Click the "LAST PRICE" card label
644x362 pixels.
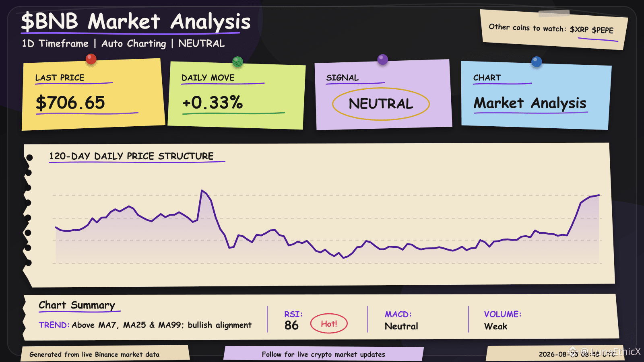click(60, 78)
